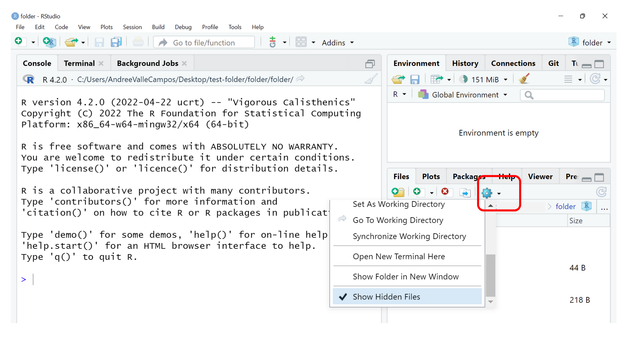Choose Synchronize Working Directory

[x=409, y=236]
